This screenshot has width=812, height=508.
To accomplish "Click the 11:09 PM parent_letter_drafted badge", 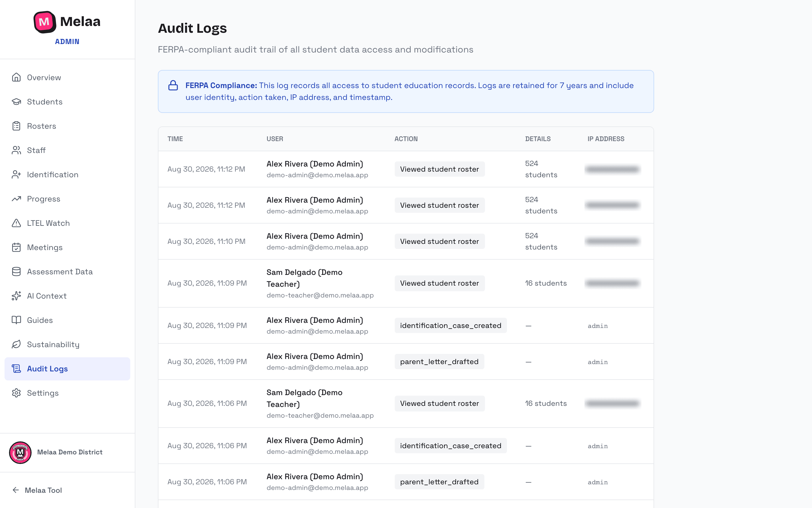I will coord(439,362).
